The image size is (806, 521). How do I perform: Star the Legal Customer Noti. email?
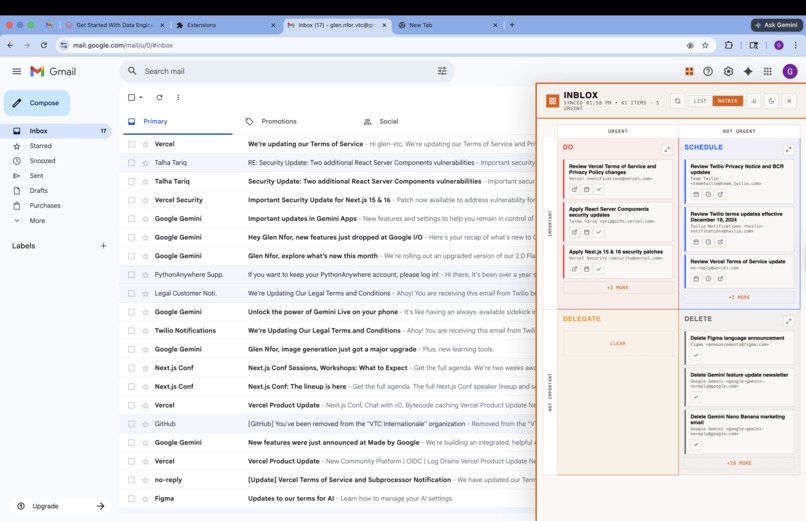(145, 293)
